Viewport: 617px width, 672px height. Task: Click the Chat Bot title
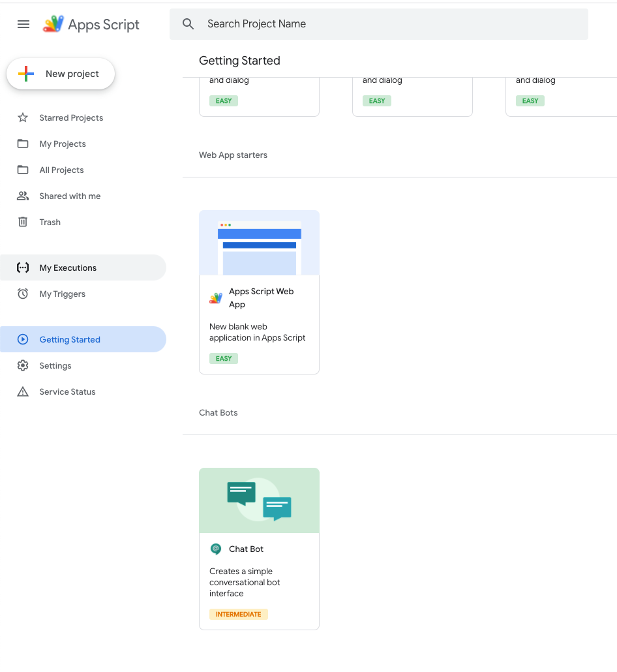tap(247, 549)
